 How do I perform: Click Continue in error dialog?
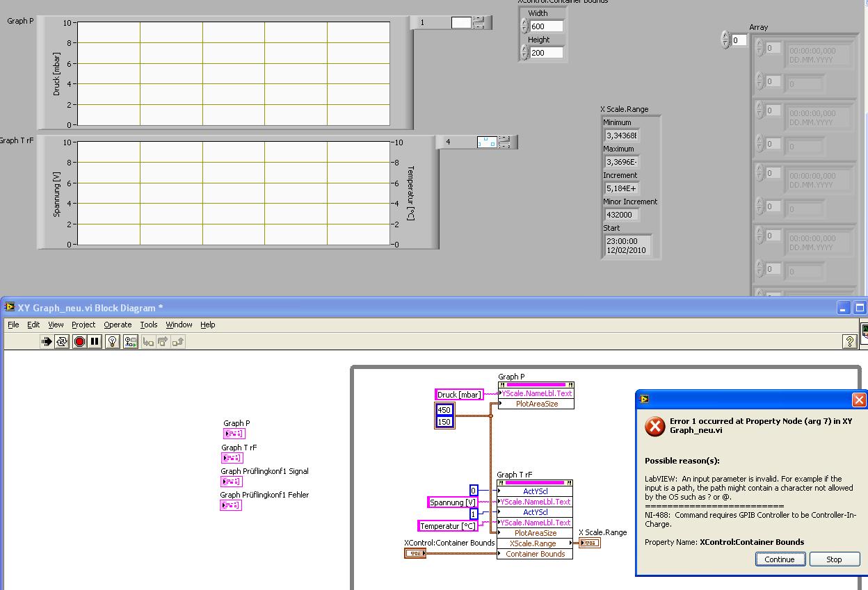click(780, 559)
